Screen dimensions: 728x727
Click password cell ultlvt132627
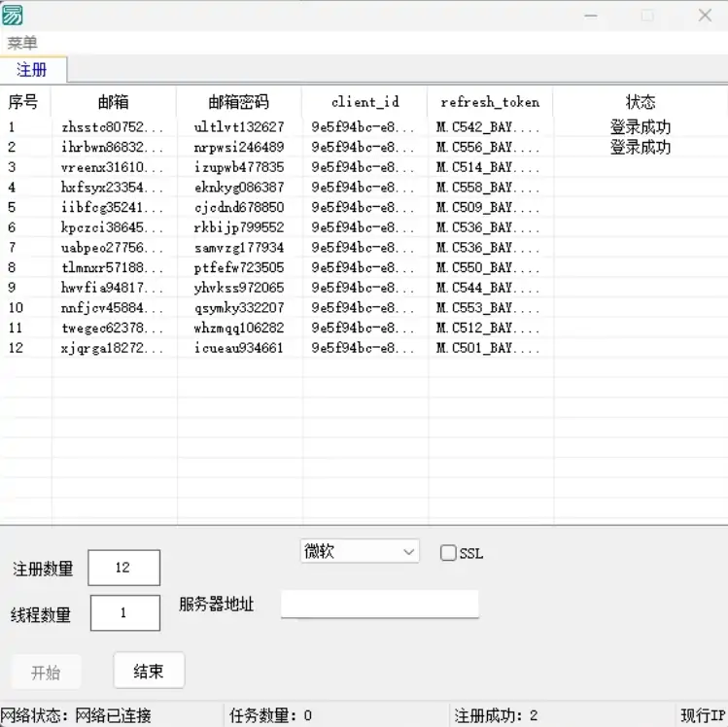(x=239, y=126)
